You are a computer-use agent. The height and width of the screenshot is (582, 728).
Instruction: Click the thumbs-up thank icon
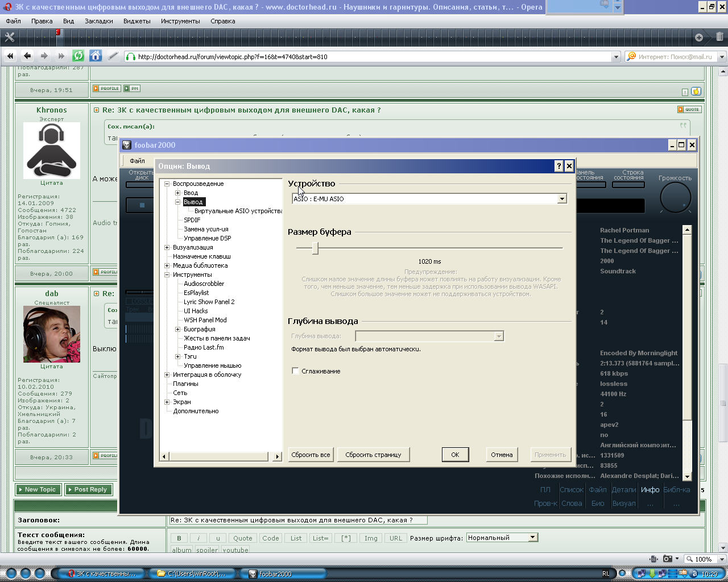(696, 91)
